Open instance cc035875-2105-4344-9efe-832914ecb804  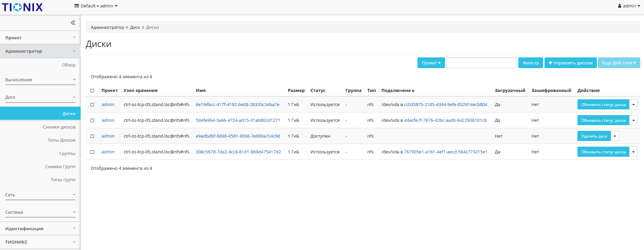coord(446,104)
